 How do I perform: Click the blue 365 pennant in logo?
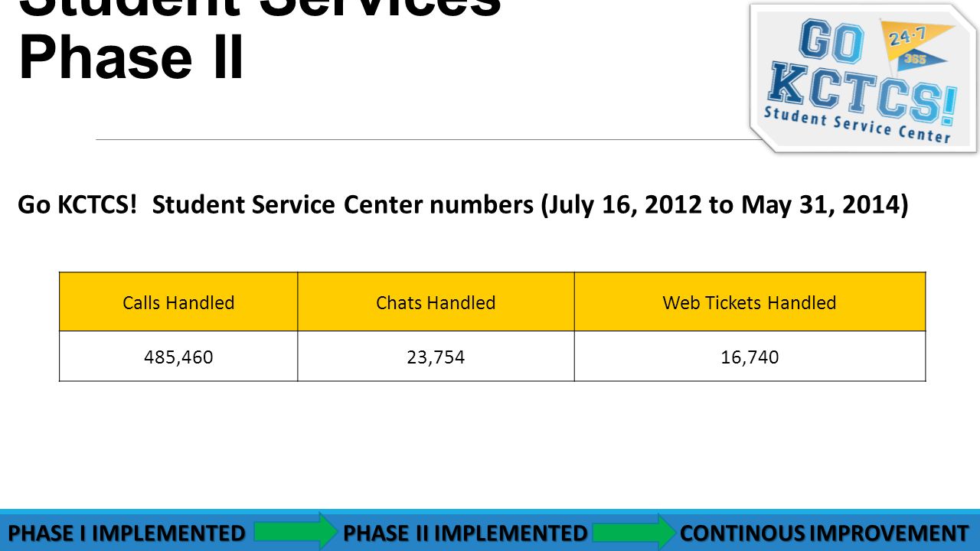921,60
